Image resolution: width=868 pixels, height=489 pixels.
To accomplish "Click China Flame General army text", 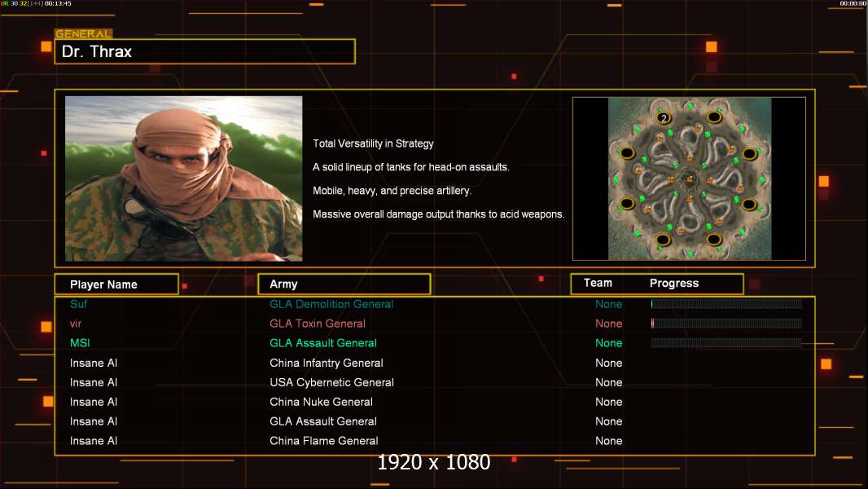I will [324, 441].
